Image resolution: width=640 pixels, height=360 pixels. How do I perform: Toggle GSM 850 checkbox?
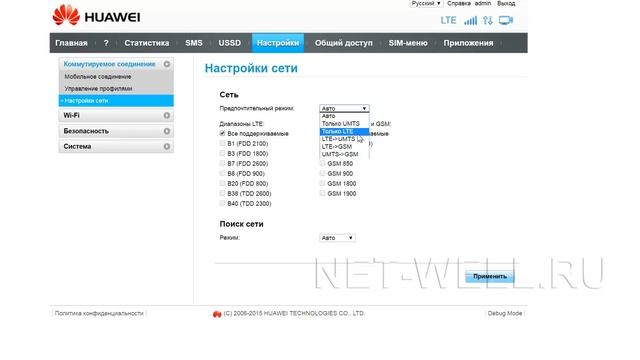pyautogui.click(x=322, y=163)
